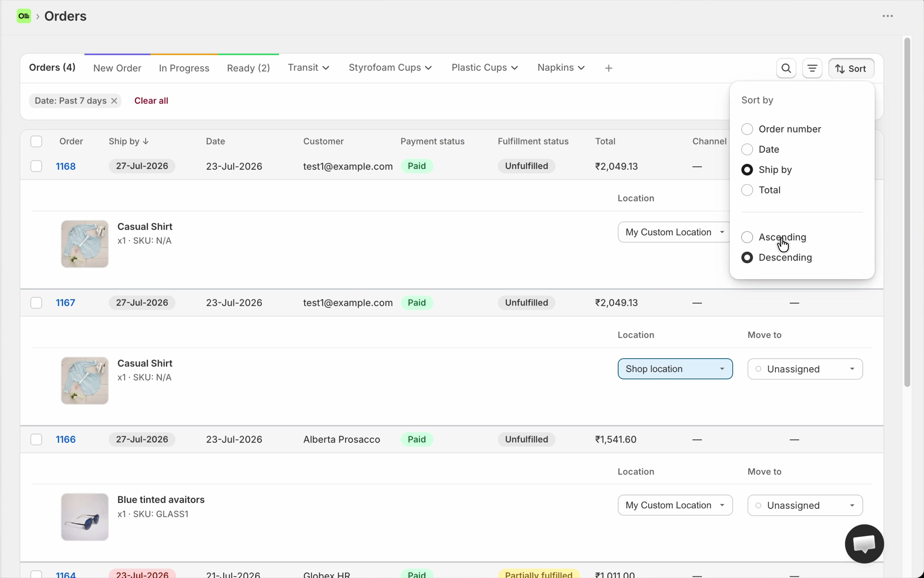The image size is (924, 578).
Task: Open order 1166 link
Action: tap(66, 439)
